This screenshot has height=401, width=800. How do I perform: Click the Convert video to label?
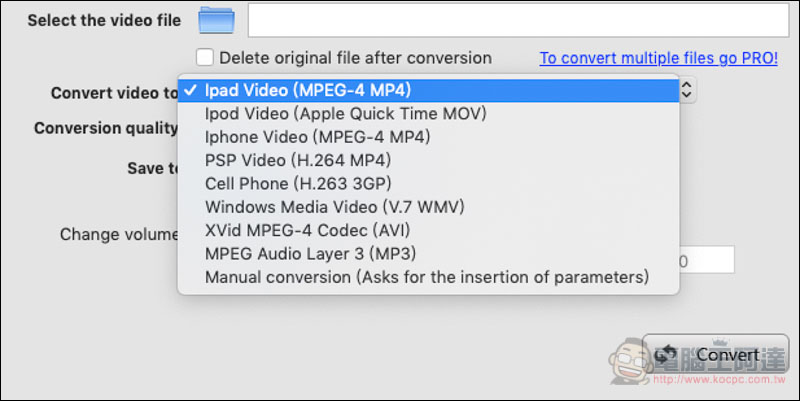click(x=114, y=93)
